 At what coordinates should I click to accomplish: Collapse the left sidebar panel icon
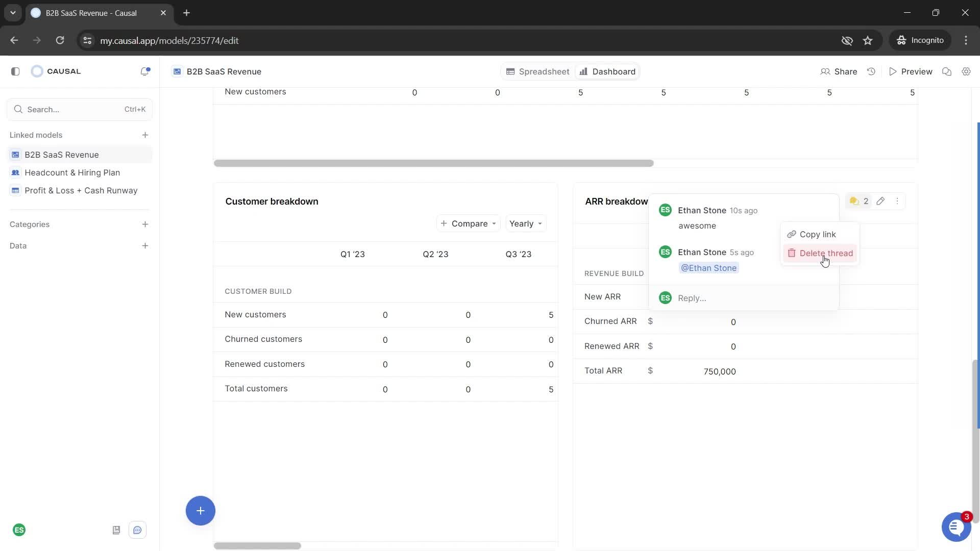pyautogui.click(x=15, y=71)
